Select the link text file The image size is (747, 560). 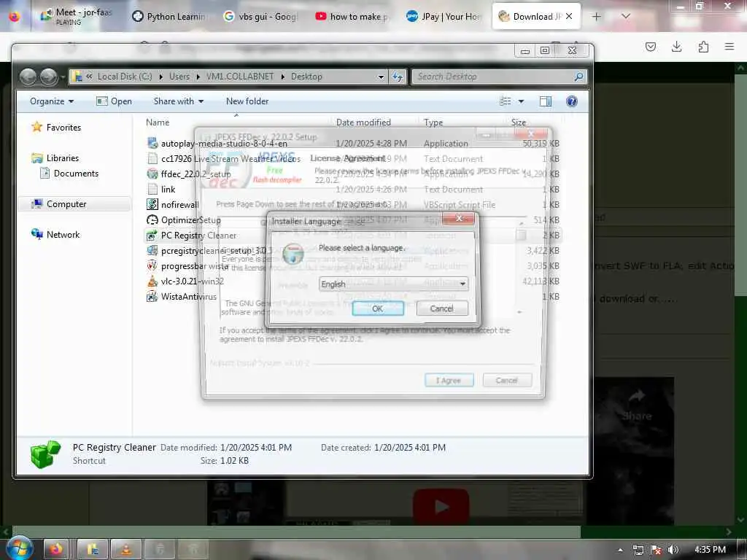(x=168, y=189)
